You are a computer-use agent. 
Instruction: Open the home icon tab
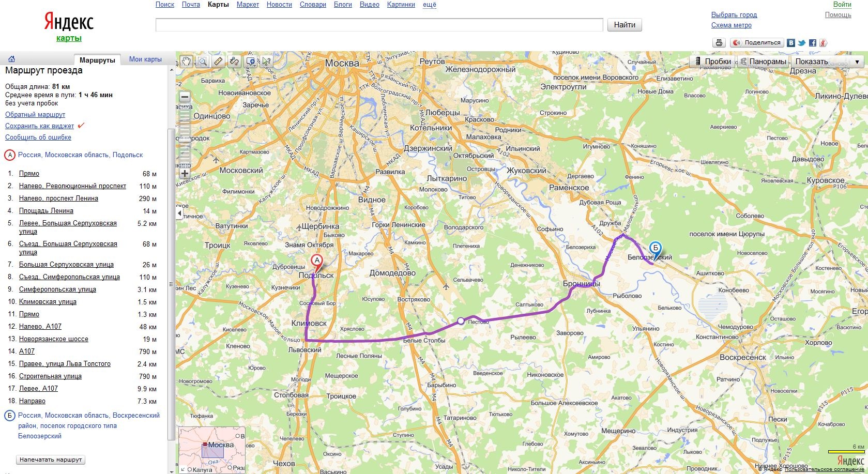11,59
